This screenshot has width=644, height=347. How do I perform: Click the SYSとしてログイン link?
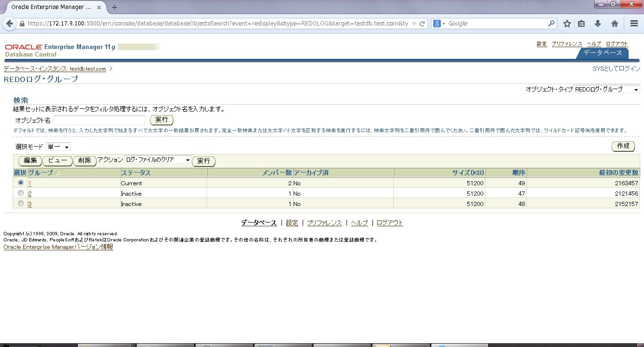click(616, 69)
